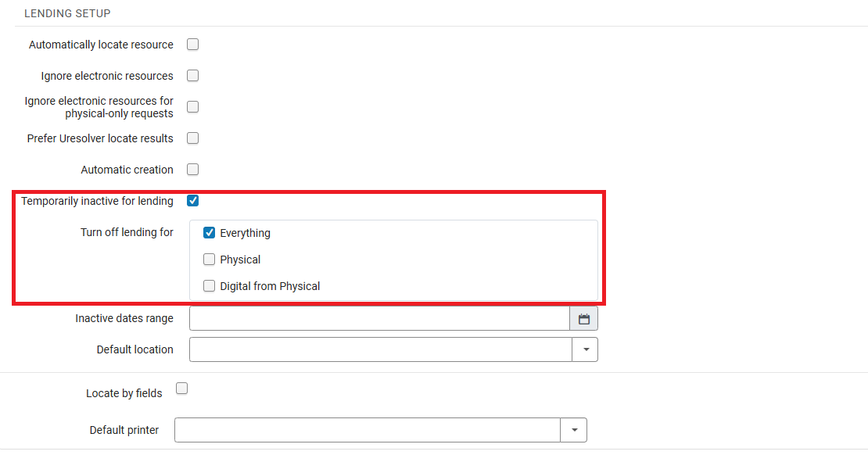This screenshot has width=868, height=455.
Task: Enable Automatically locate resource checkbox
Action: click(x=193, y=45)
